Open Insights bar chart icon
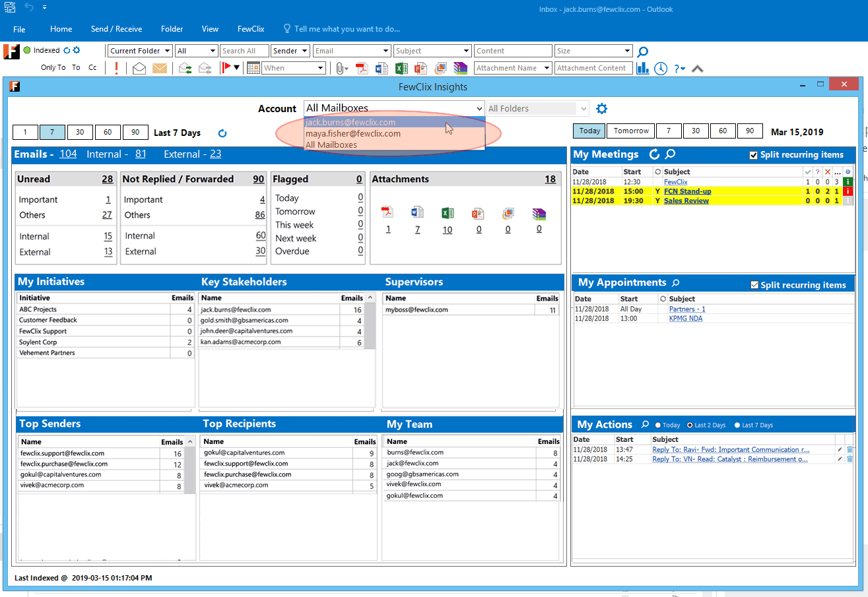Image resolution: width=868 pixels, height=597 pixels. [643, 68]
